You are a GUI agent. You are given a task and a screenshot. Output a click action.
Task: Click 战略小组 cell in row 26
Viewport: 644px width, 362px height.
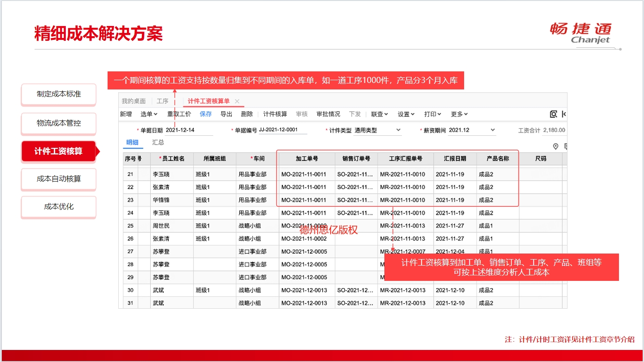250,239
